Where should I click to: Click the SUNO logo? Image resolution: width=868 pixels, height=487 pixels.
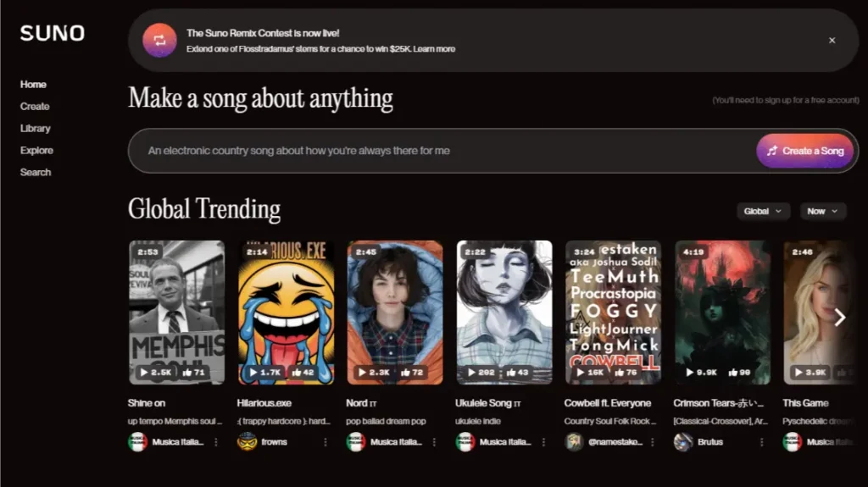(53, 33)
